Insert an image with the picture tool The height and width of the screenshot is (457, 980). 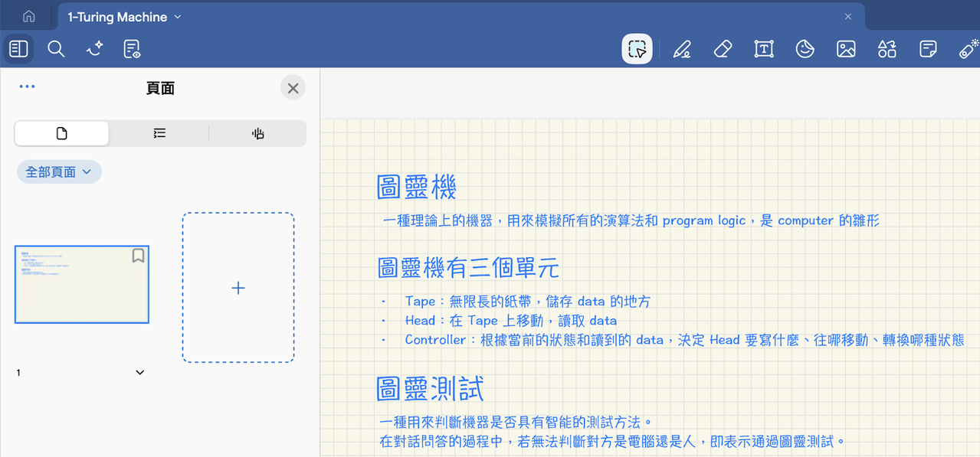pos(846,49)
